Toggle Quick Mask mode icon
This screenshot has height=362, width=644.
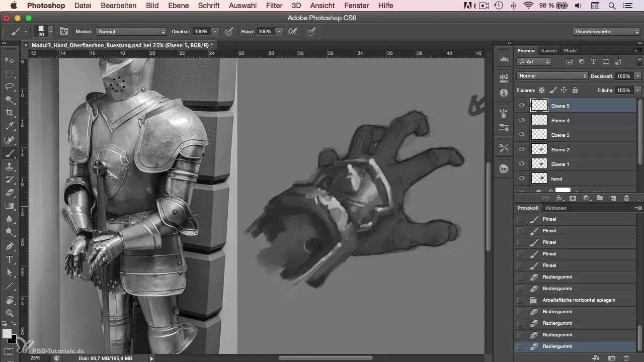pyautogui.click(x=10, y=352)
